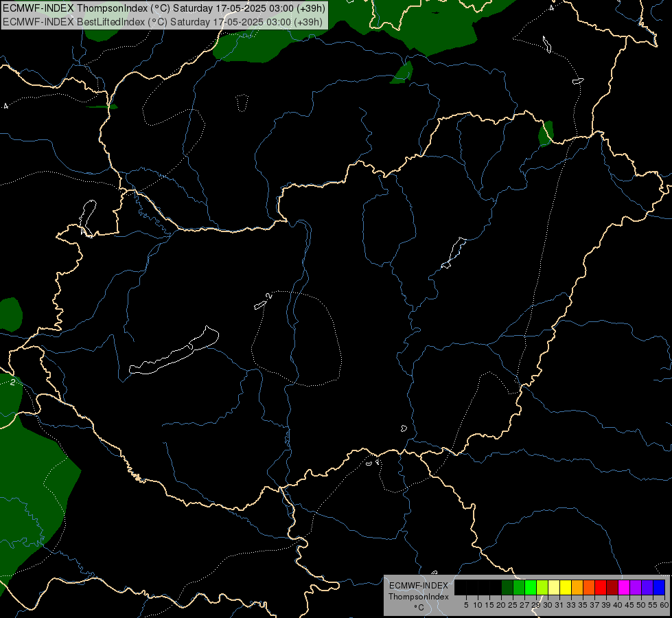Click the pale yellow 30-31 legend swatch
The height and width of the screenshot is (618, 672).
click(554, 588)
